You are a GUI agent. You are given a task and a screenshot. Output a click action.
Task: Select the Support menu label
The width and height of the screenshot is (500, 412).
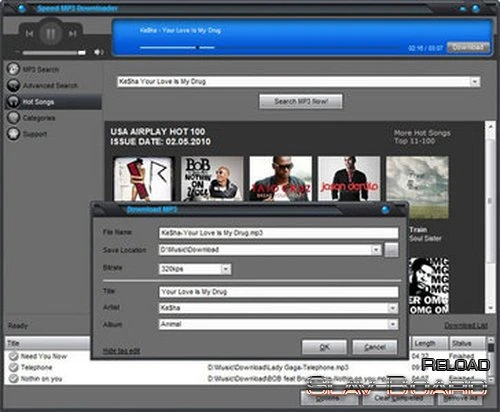[x=35, y=134]
